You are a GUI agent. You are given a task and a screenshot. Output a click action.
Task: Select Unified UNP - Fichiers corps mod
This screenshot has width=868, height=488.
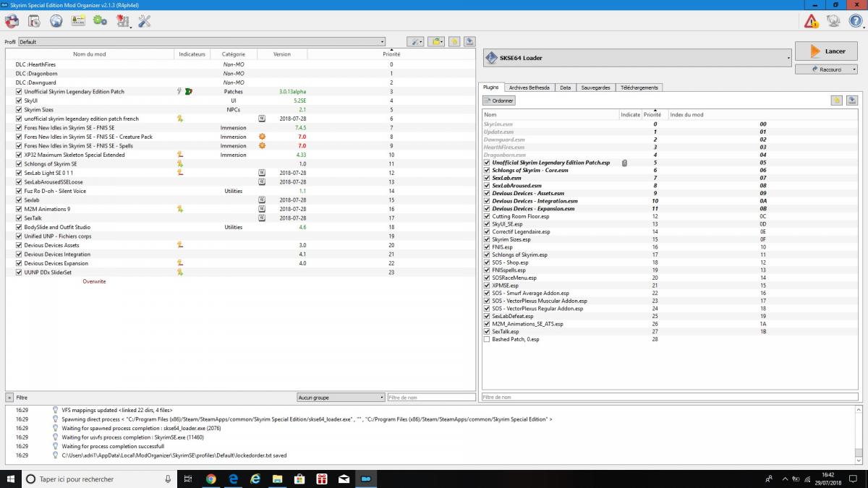tap(240, 236)
